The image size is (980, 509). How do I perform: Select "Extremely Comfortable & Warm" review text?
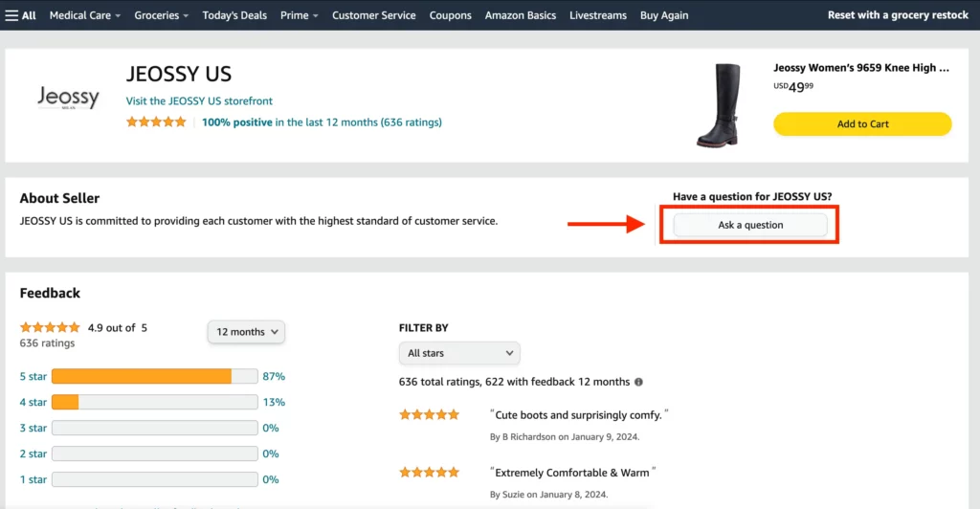(x=572, y=473)
